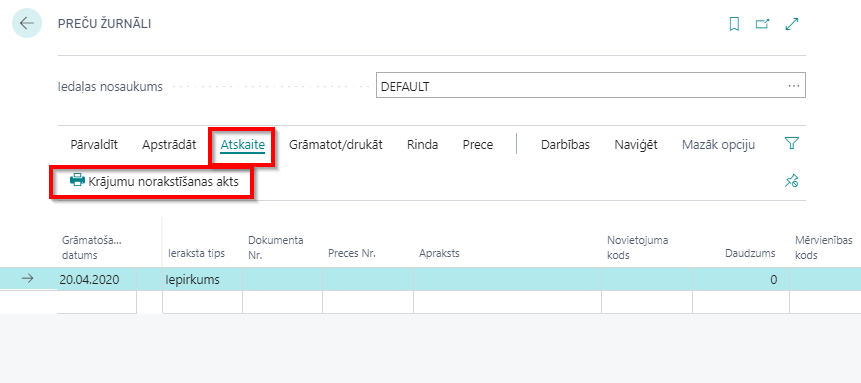The height and width of the screenshot is (383, 861).
Task: Select the Iepirkums entry type cell
Action: click(x=203, y=280)
